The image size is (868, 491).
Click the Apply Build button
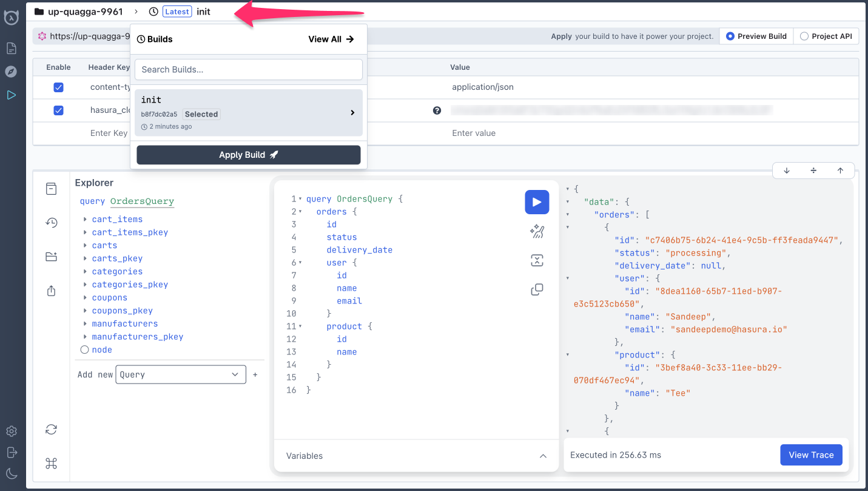click(x=248, y=155)
